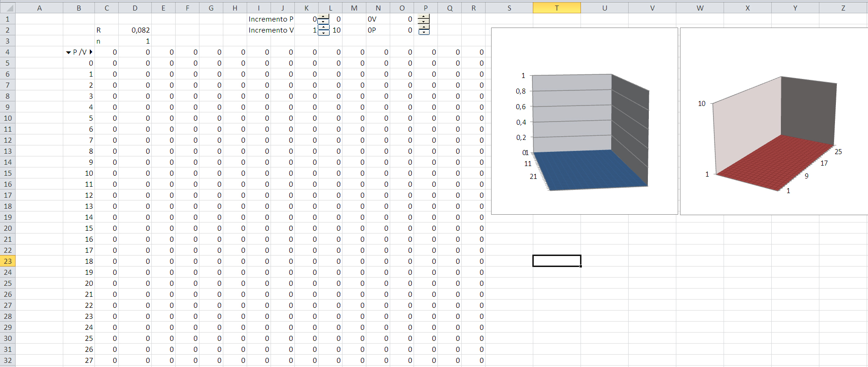Select column header Z
The width and height of the screenshot is (868, 367).
coord(843,8)
